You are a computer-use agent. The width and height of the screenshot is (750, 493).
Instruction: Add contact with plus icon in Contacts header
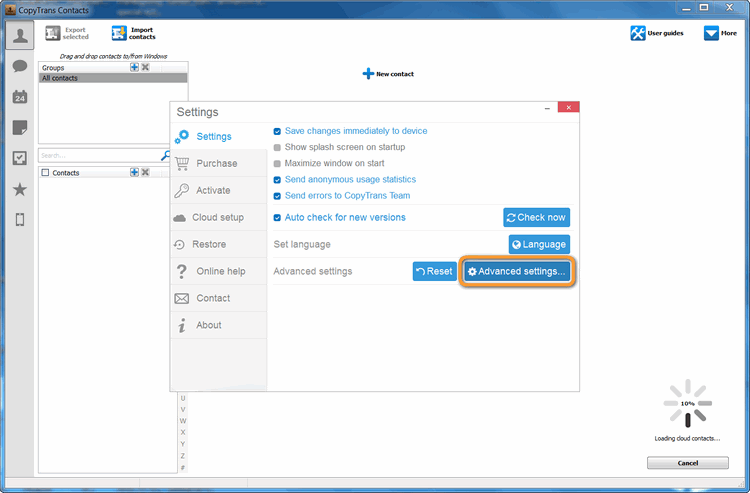(134, 172)
